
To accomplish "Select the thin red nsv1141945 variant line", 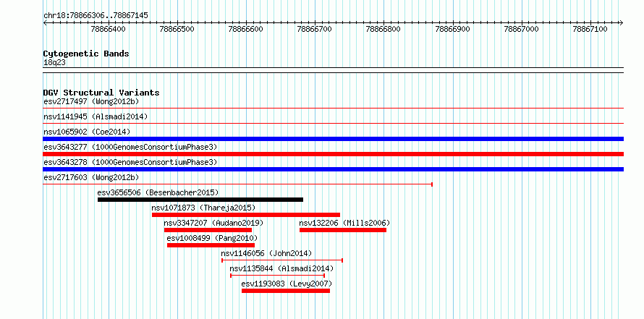I will point(334,123).
